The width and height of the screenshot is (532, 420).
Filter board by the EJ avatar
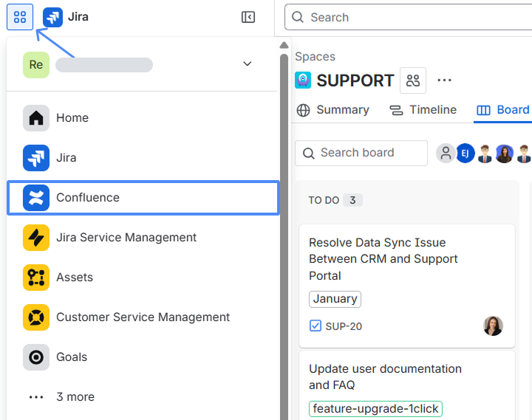coord(465,154)
